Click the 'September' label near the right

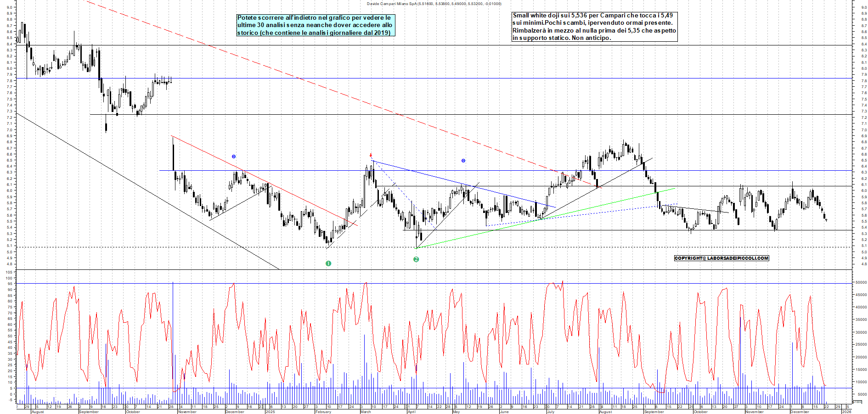654,412
